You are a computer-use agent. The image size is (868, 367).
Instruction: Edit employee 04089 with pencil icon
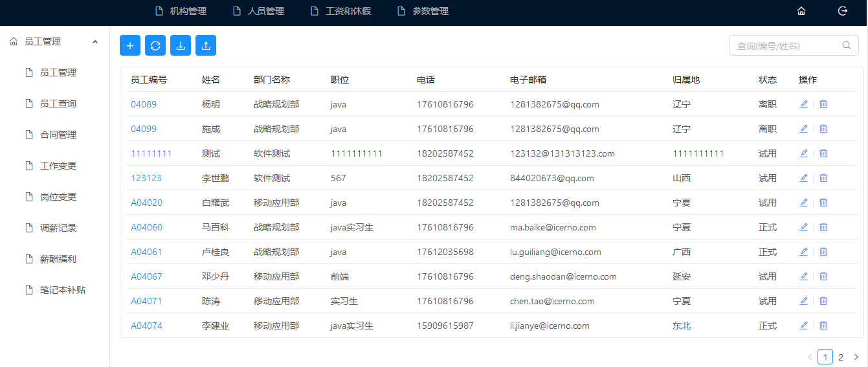tap(804, 104)
